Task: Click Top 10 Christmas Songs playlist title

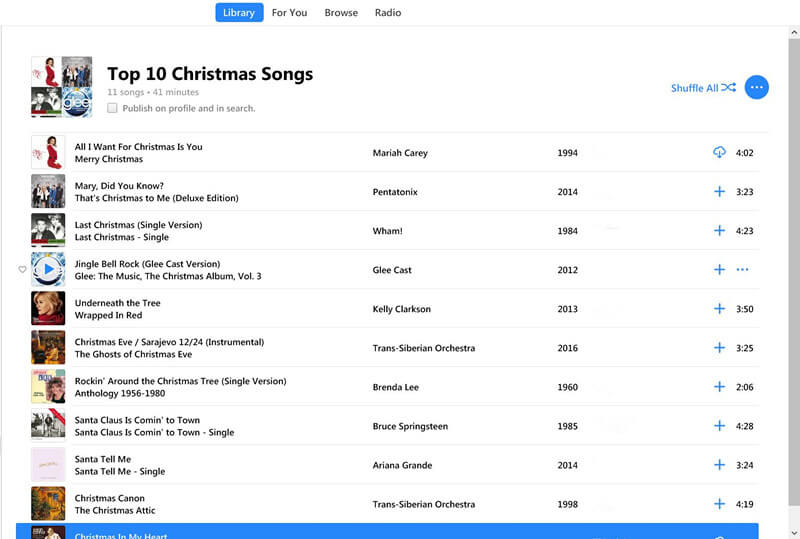Action: (210, 74)
